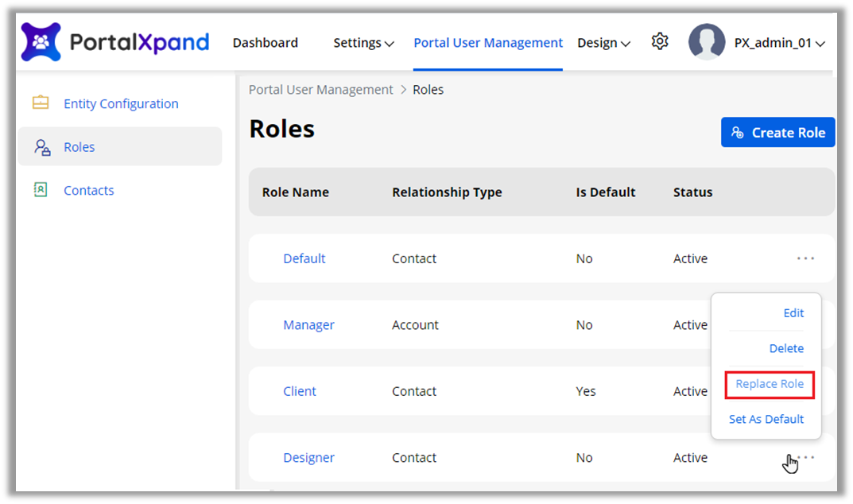Click Portal User Management in the breadcrumb
The width and height of the screenshot is (853, 504).
point(320,90)
